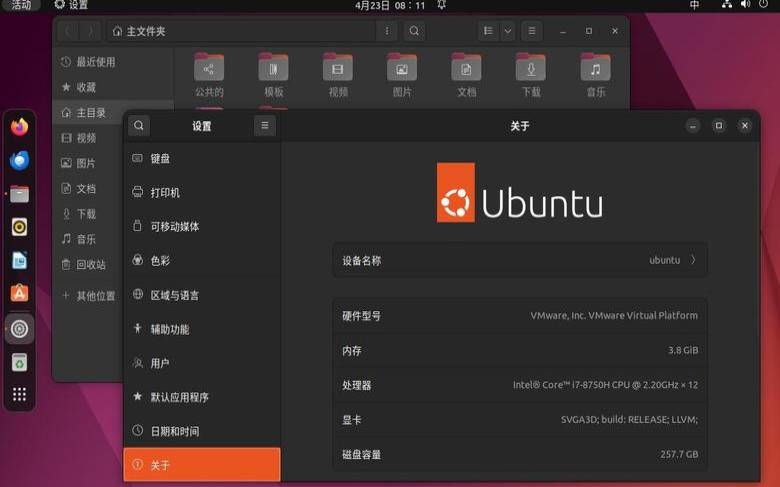Go forward in the Files window
This screenshot has height=487, width=780.
click(x=91, y=31)
